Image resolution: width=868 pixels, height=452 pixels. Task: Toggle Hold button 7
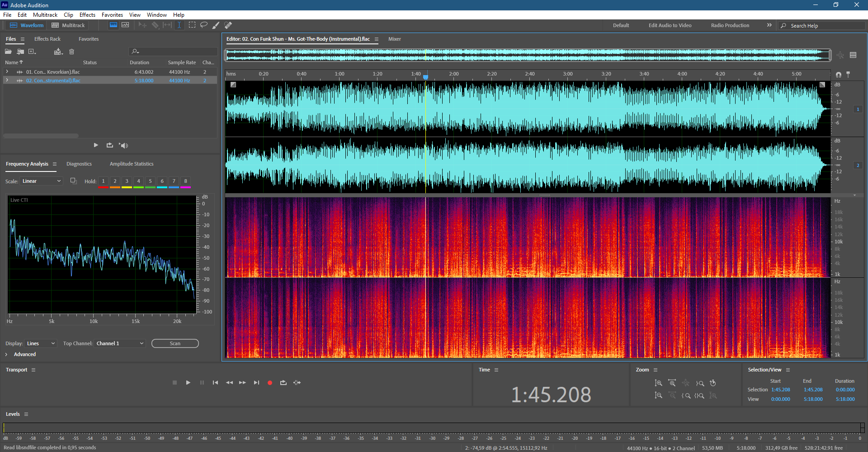point(174,181)
